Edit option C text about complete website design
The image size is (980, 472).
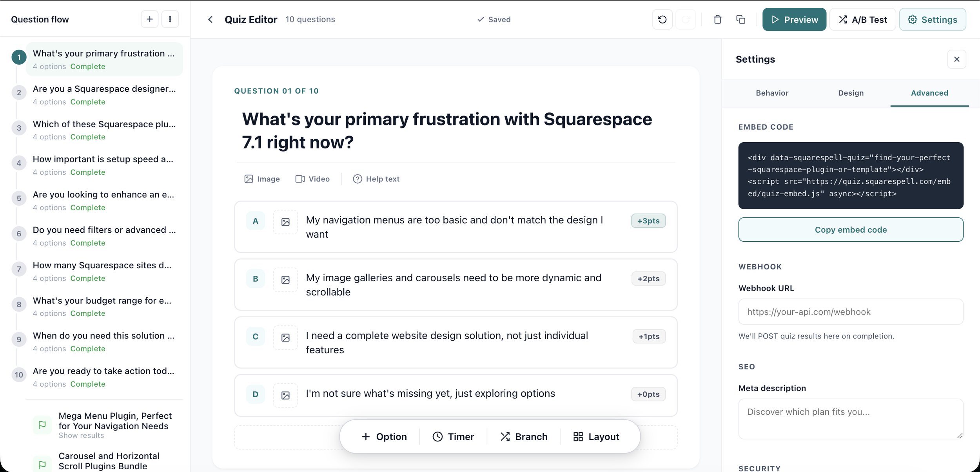click(x=447, y=343)
